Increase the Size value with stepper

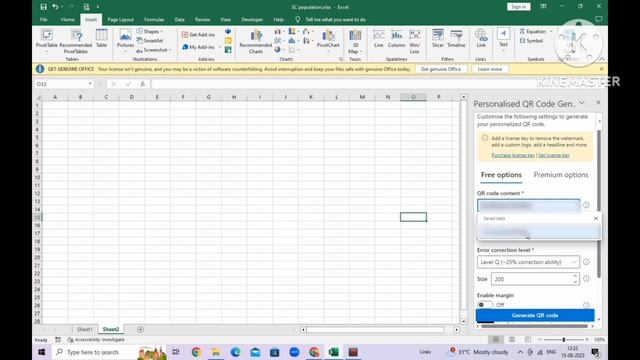click(x=575, y=276)
